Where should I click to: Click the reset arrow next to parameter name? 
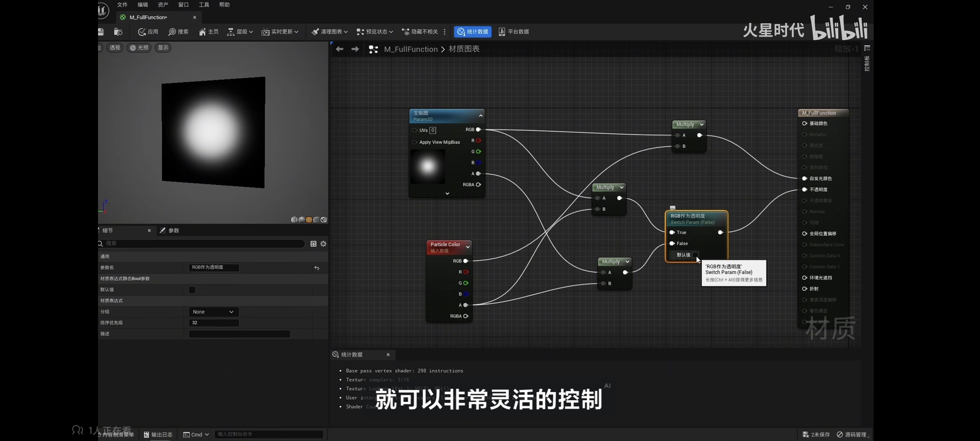point(317,268)
